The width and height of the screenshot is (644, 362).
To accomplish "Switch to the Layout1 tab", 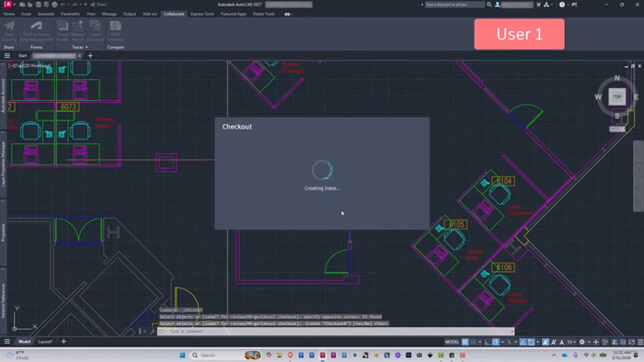I will pyautogui.click(x=45, y=342).
